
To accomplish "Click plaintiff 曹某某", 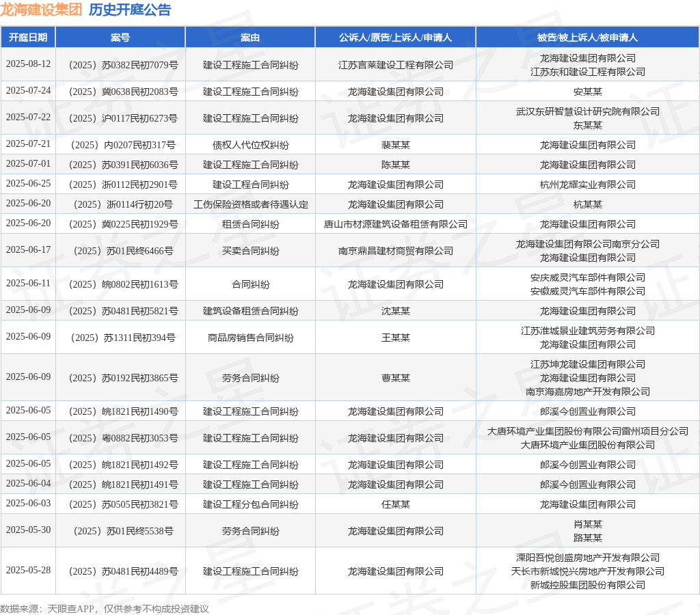I will [x=396, y=378].
